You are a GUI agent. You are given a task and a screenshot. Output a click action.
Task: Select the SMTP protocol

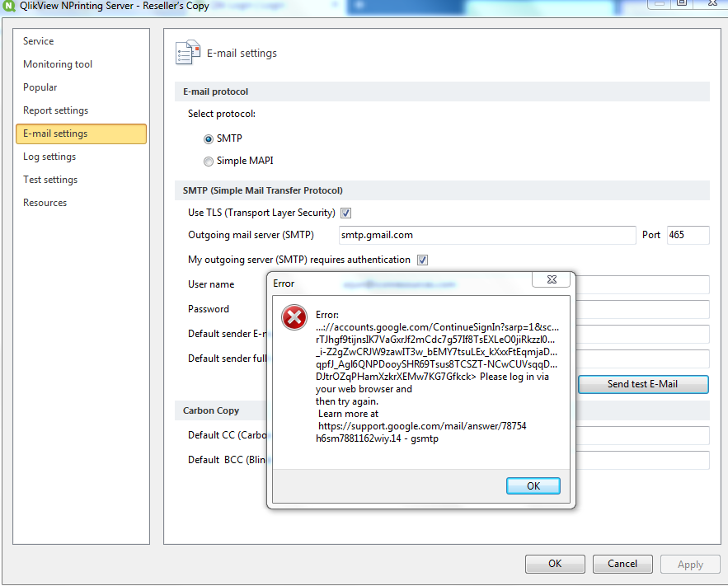[208, 138]
